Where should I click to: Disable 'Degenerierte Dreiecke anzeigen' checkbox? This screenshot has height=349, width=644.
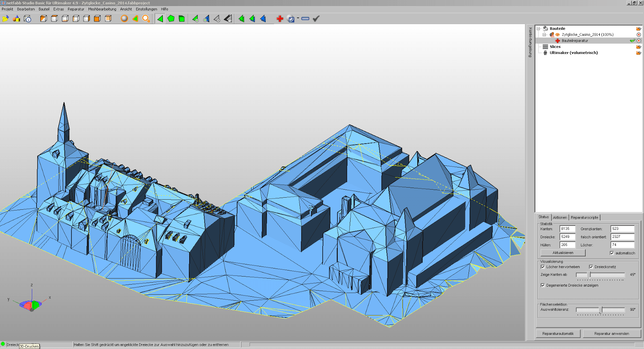click(x=543, y=285)
